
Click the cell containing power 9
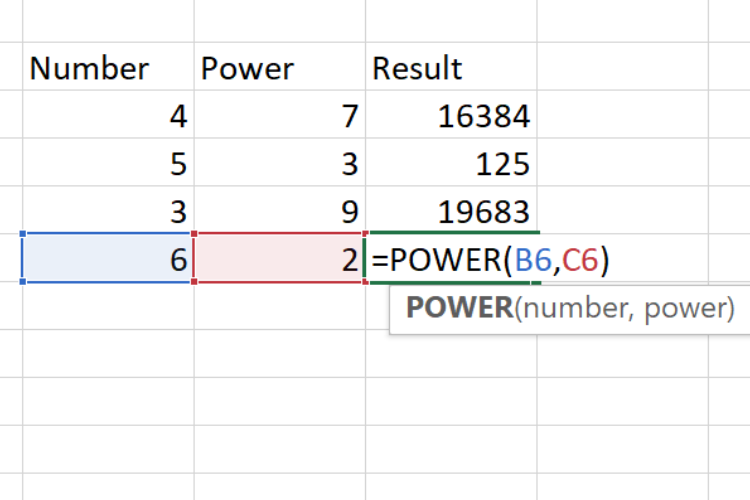point(280,210)
